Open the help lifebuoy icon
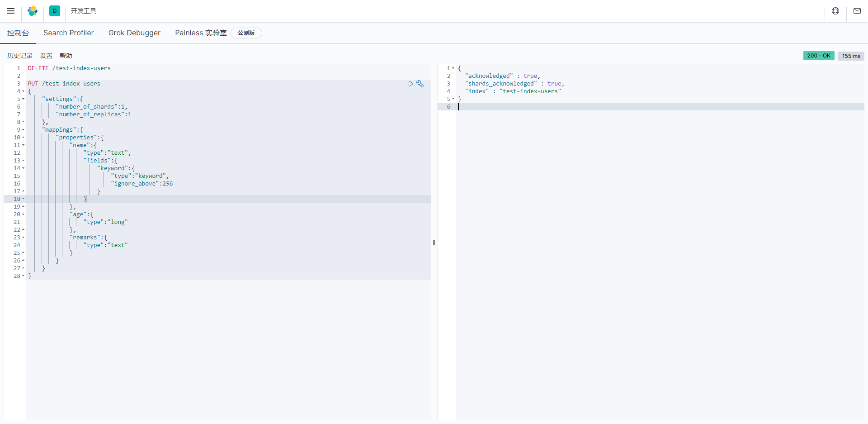Screen dimensions: 868x424 835,11
